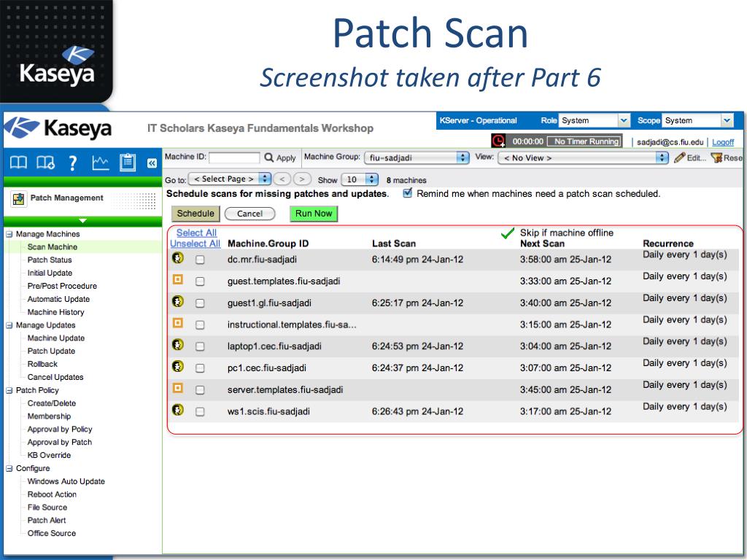The height and width of the screenshot is (560, 747).
Task: Click agent status icon for pc1.cec.fiu-sadjadi
Action: coord(178,367)
